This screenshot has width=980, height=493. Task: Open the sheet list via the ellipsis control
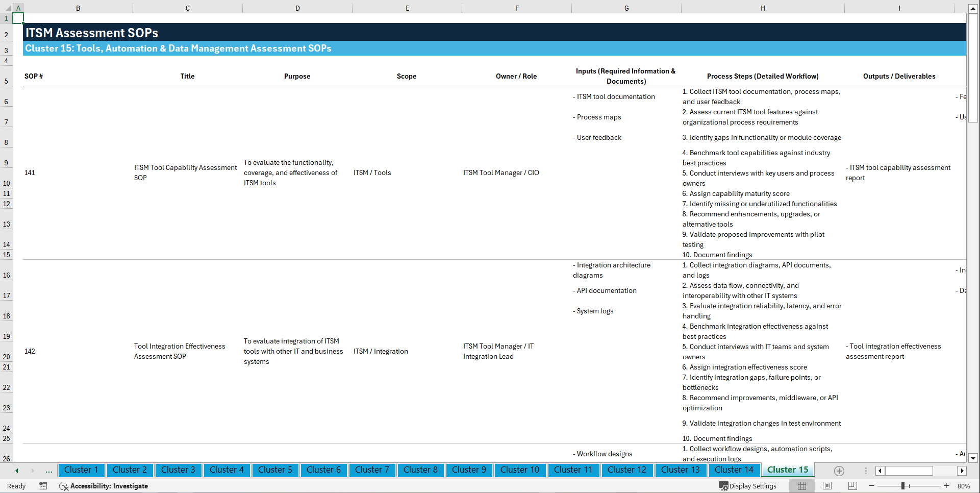49,471
